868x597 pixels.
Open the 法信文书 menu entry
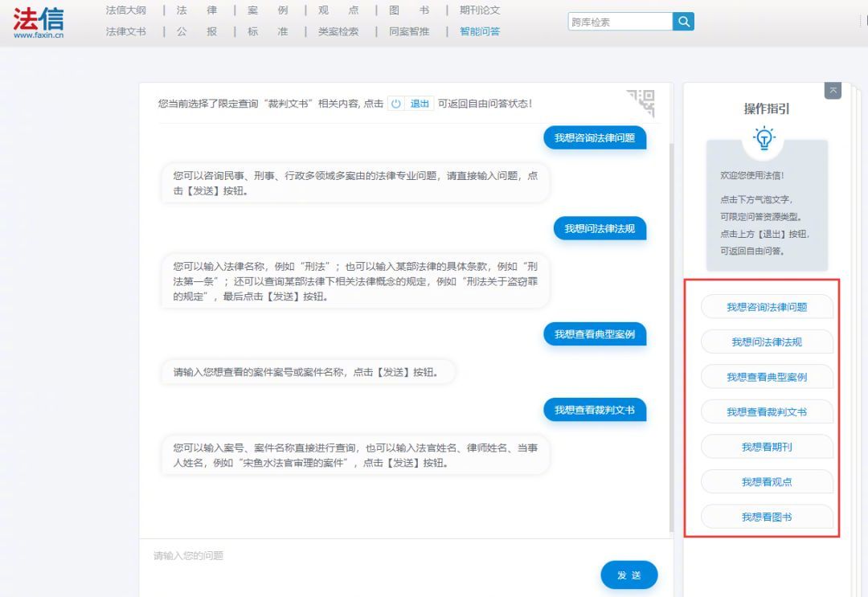point(125,31)
